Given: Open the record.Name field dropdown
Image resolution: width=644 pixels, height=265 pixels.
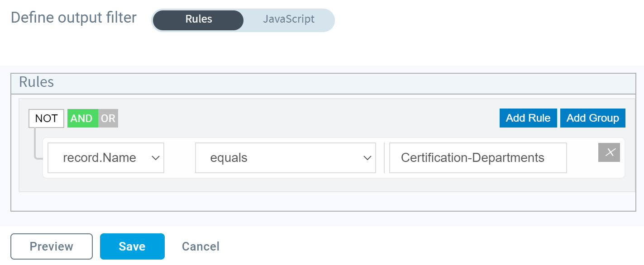Looking at the screenshot, I should (106, 158).
